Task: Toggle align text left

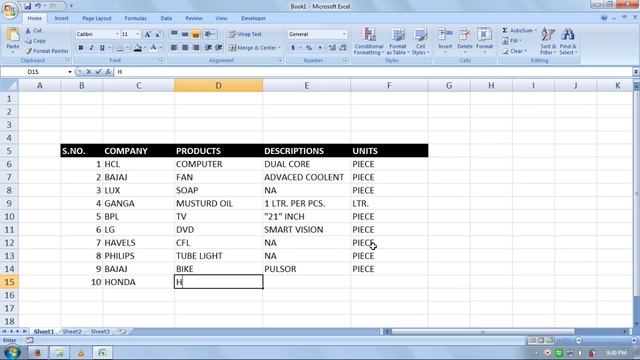Action: [x=174, y=48]
